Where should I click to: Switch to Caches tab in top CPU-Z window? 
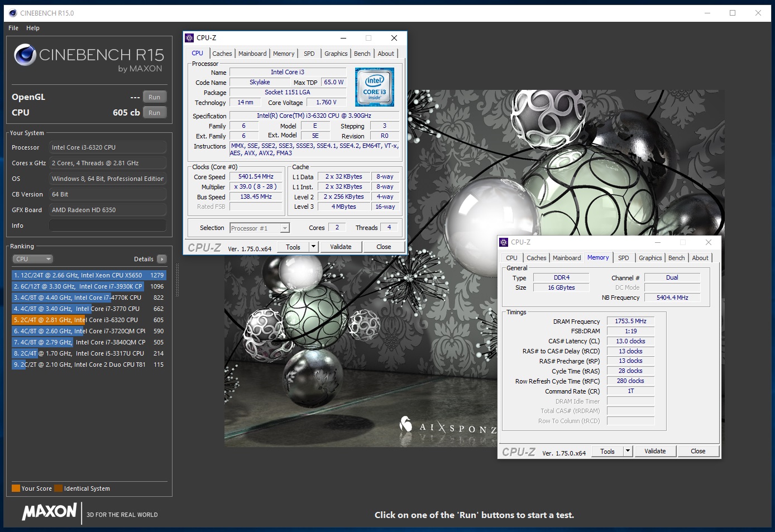click(222, 54)
